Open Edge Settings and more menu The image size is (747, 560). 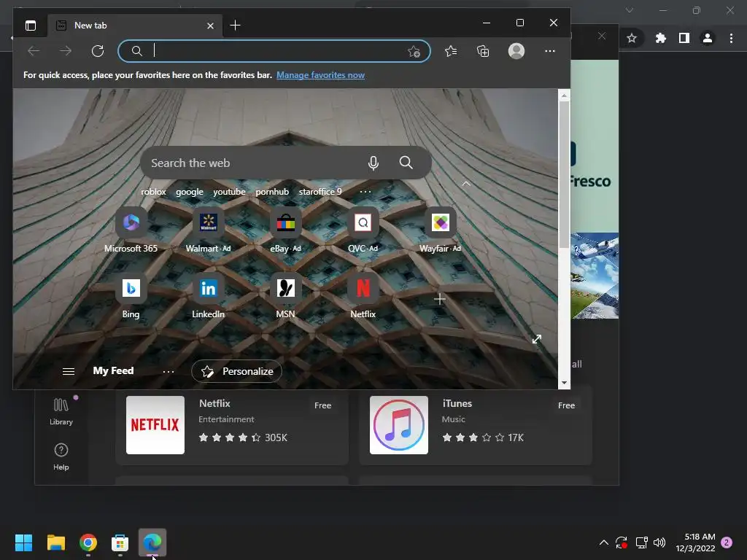click(550, 51)
